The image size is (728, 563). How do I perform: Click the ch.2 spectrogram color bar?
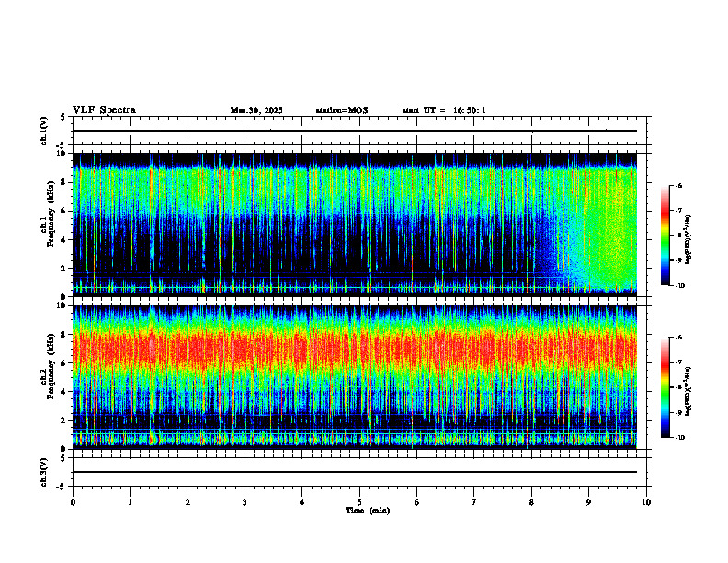click(x=665, y=387)
